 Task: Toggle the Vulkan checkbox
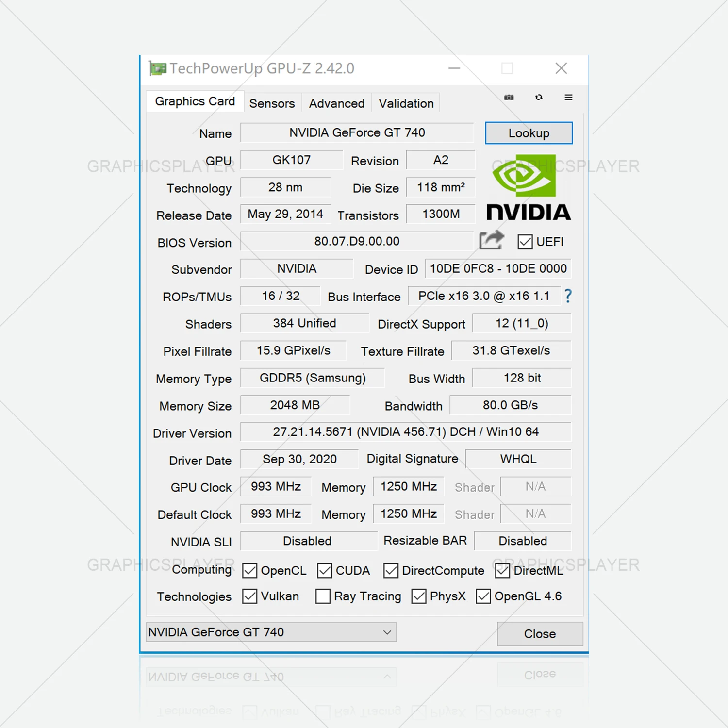pos(249,596)
